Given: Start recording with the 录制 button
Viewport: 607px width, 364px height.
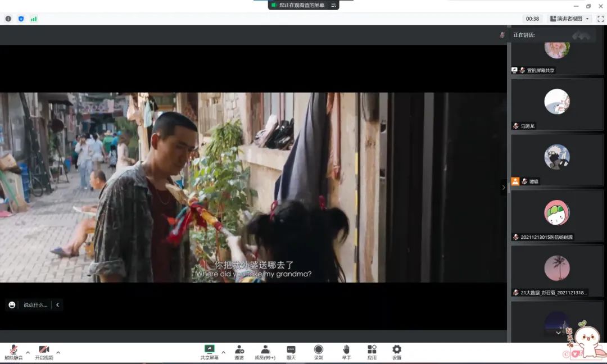Looking at the screenshot, I should 319,352.
